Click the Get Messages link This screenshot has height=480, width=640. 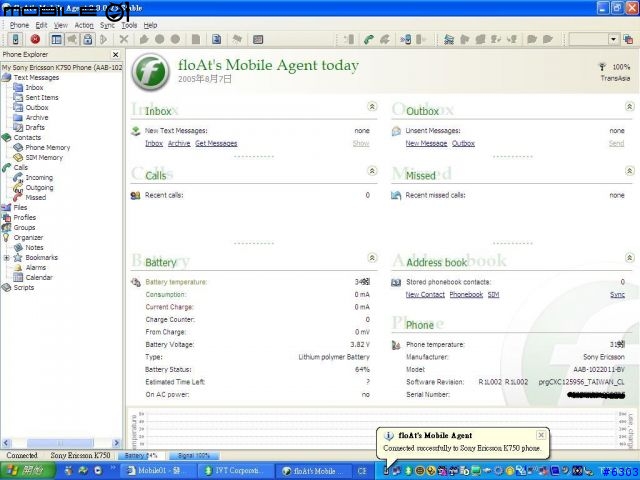(x=216, y=143)
